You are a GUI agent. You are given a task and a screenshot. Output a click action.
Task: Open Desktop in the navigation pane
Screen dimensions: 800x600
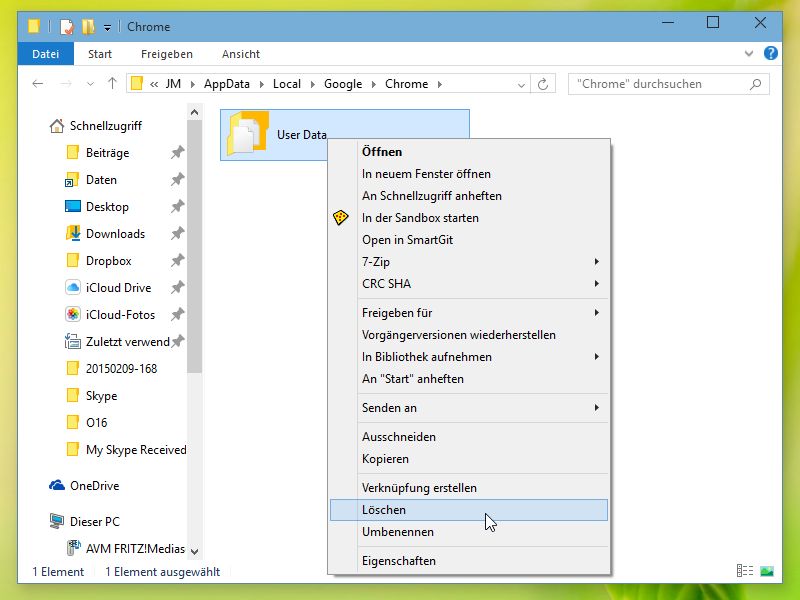pos(107,207)
